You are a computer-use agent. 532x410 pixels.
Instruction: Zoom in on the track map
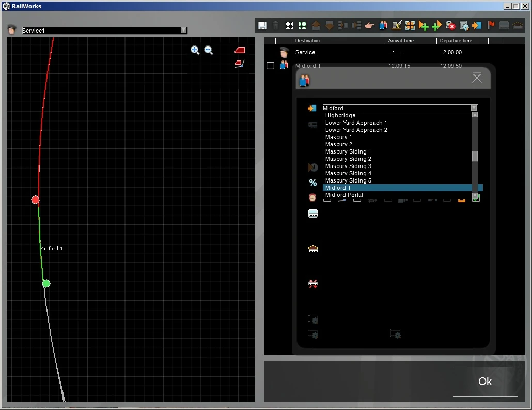pyautogui.click(x=195, y=50)
